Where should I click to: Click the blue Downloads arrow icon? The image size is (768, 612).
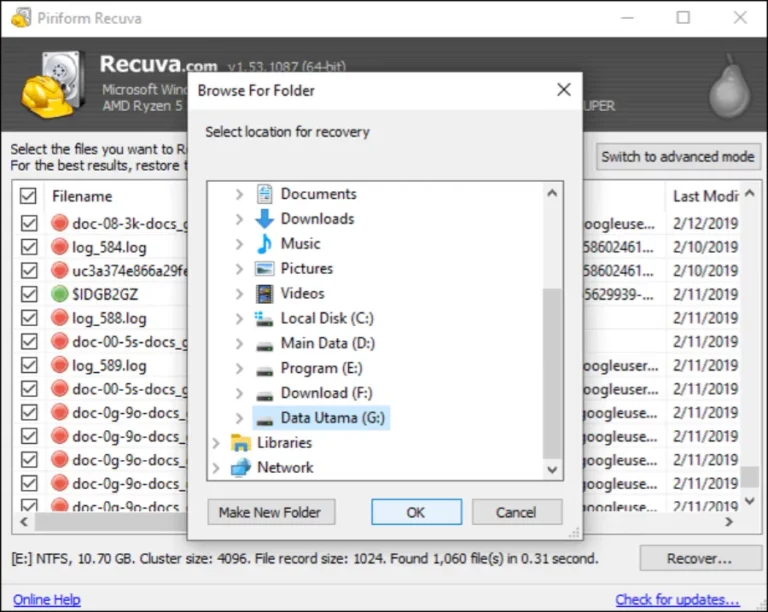click(x=264, y=218)
